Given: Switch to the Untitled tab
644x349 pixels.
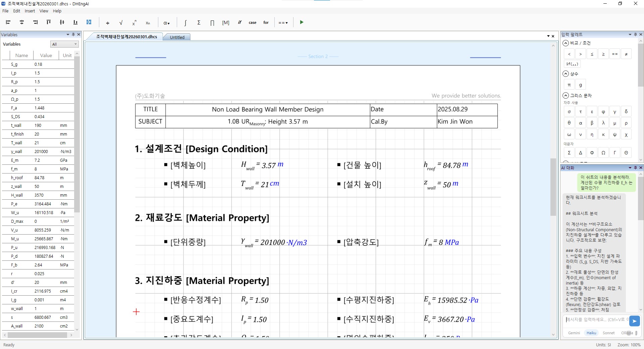Looking at the screenshot, I should [x=177, y=37].
